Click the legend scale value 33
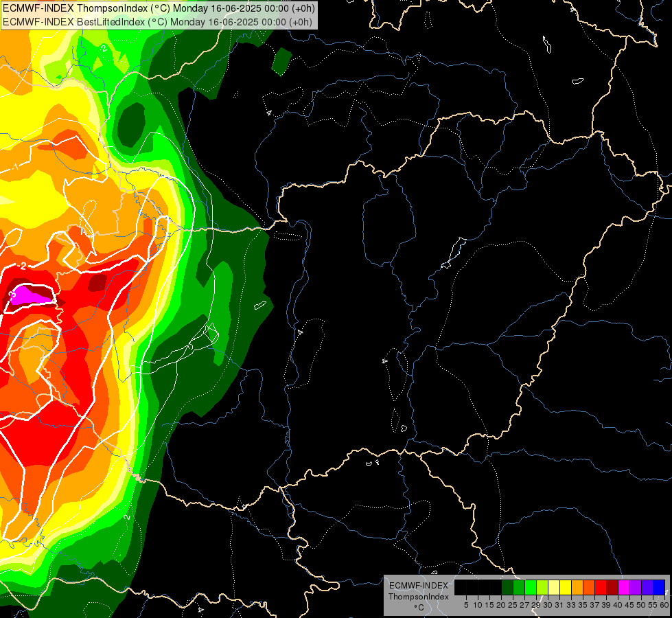Viewport: 672px width, 618px height. [x=571, y=605]
